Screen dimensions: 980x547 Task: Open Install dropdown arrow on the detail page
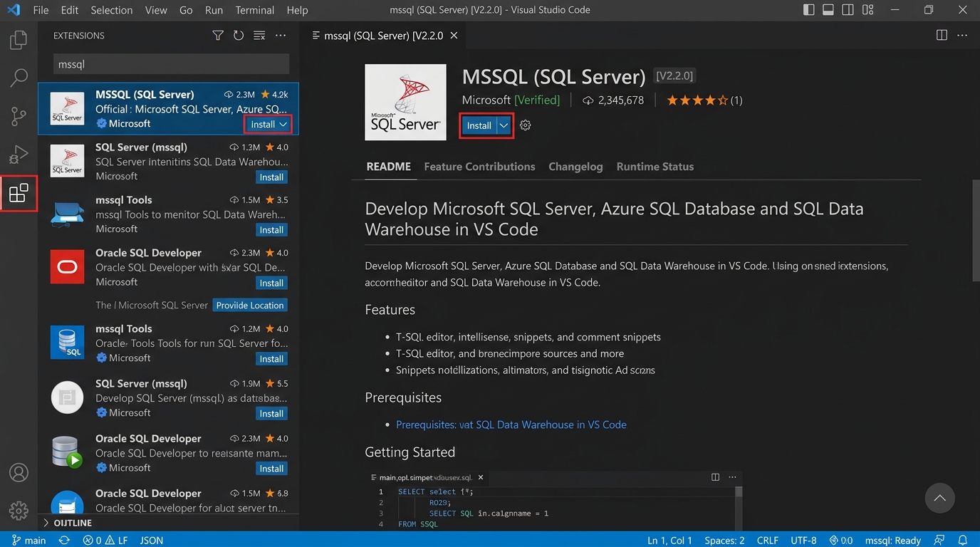coord(504,125)
